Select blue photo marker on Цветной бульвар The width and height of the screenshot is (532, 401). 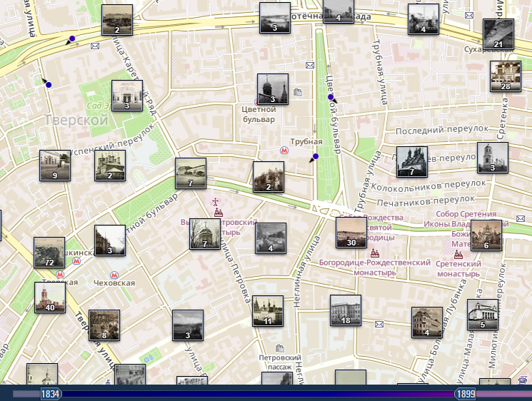[x=331, y=97]
